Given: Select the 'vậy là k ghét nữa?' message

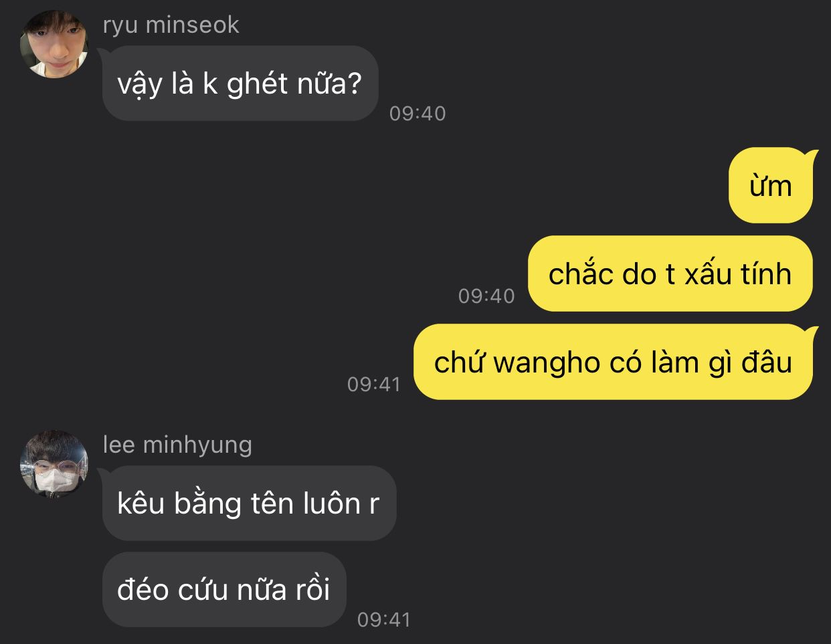Looking at the screenshot, I should pyautogui.click(x=240, y=84).
